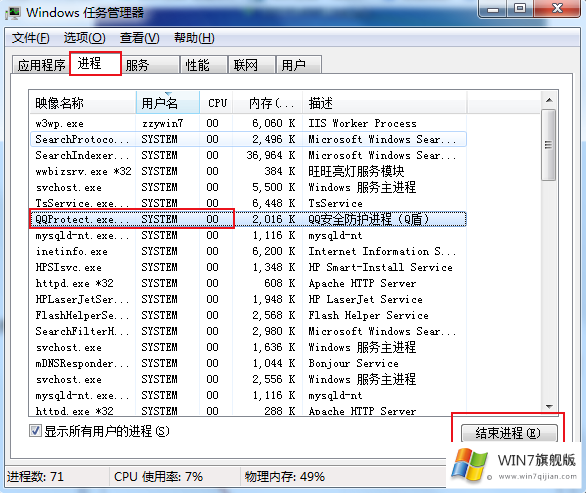Switch to the 服务 tab
Image resolution: width=586 pixels, height=493 pixels.
point(150,65)
